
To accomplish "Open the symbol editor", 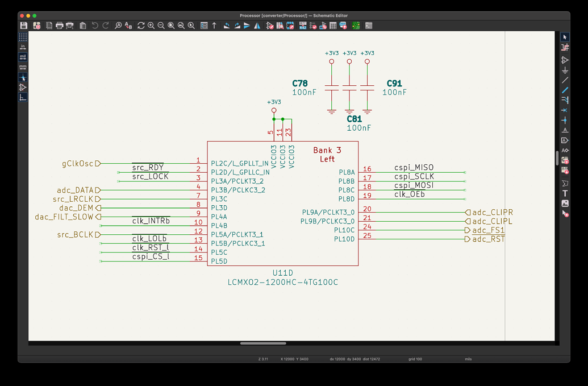I will click(270, 26).
